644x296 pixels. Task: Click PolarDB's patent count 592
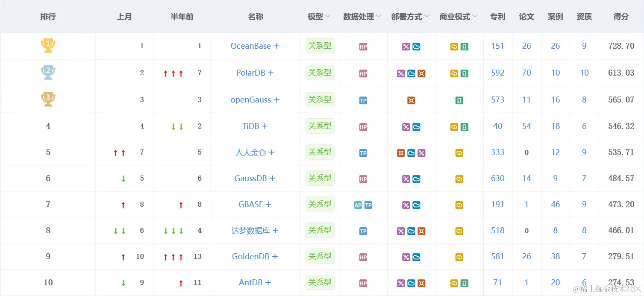coord(498,73)
